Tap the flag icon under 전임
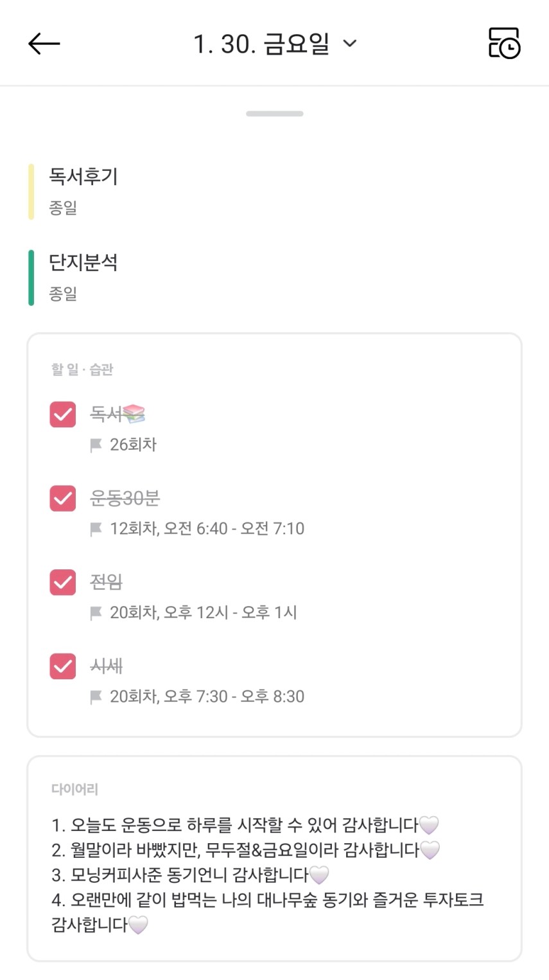549x980 pixels. coord(96,613)
